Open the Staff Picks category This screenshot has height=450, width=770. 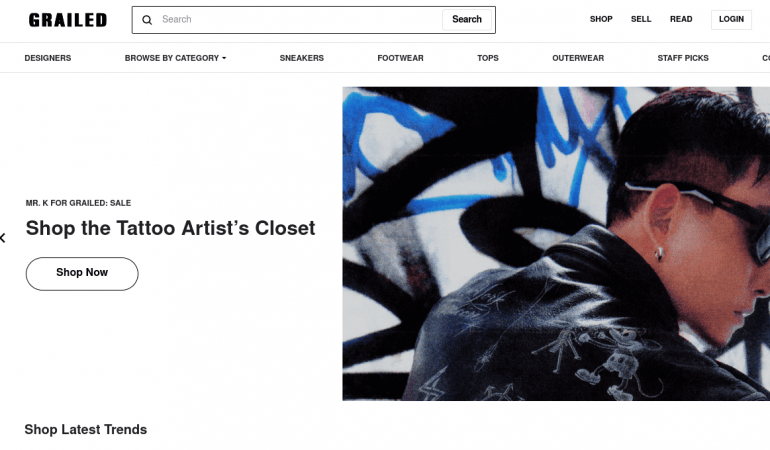click(683, 58)
